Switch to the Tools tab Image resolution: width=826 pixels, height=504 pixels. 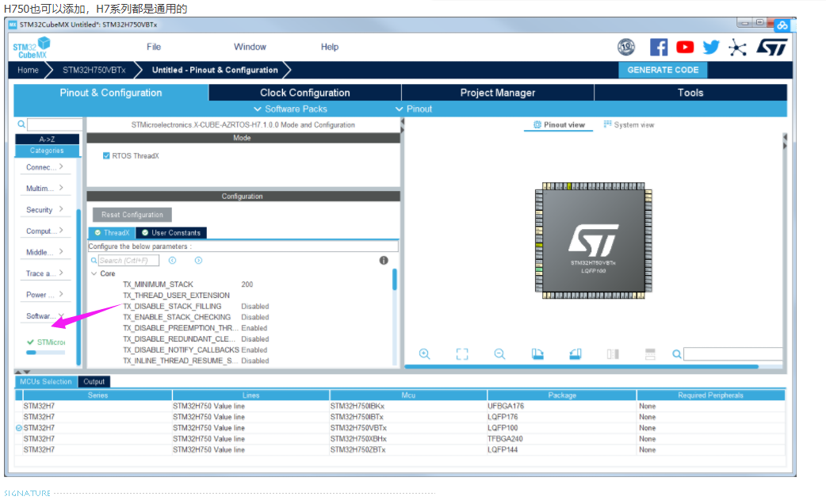(690, 93)
